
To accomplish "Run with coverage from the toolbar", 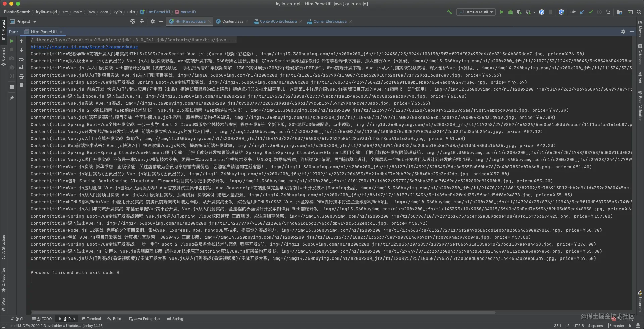I will click(519, 12).
